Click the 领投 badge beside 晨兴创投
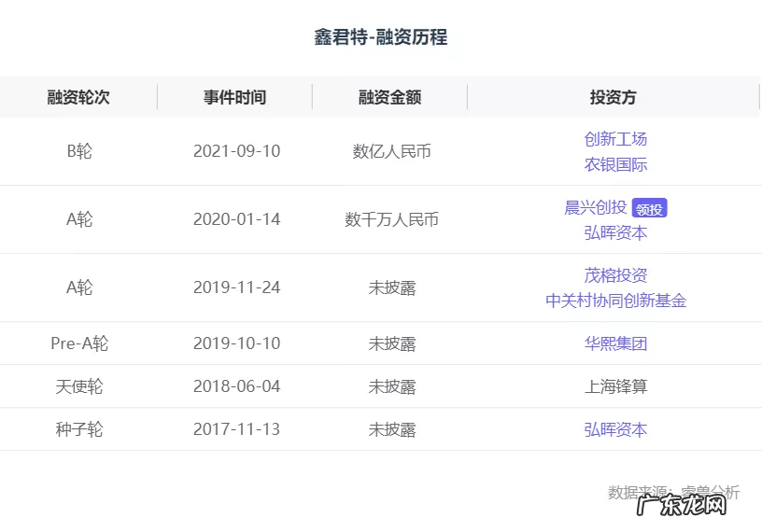Viewport: 762px width, 532px height. (649, 208)
